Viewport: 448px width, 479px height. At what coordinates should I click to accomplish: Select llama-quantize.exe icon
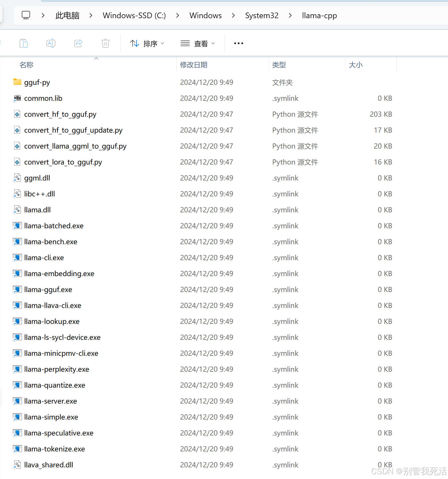pyautogui.click(x=17, y=385)
